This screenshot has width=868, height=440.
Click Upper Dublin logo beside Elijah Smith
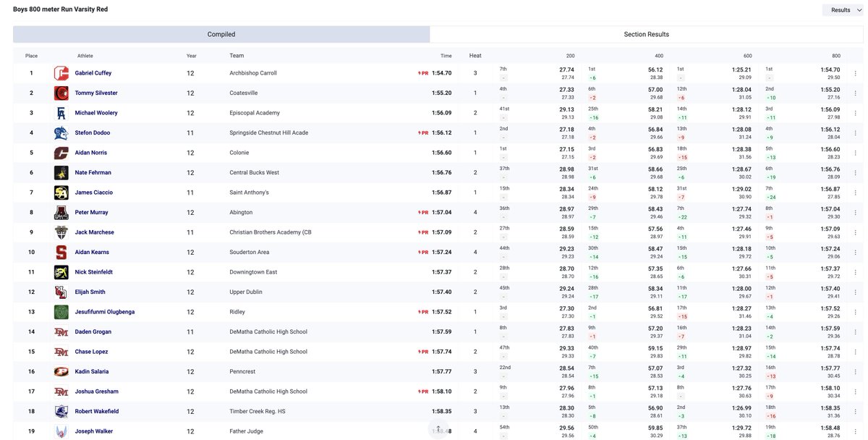(x=61, y=292)
